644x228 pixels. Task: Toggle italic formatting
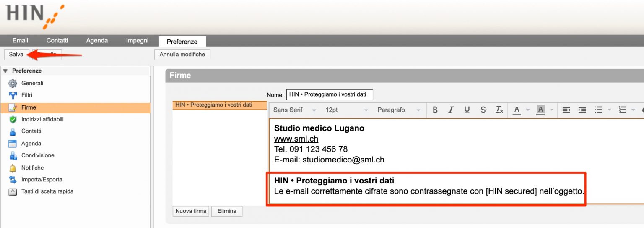tap(451, 110)
